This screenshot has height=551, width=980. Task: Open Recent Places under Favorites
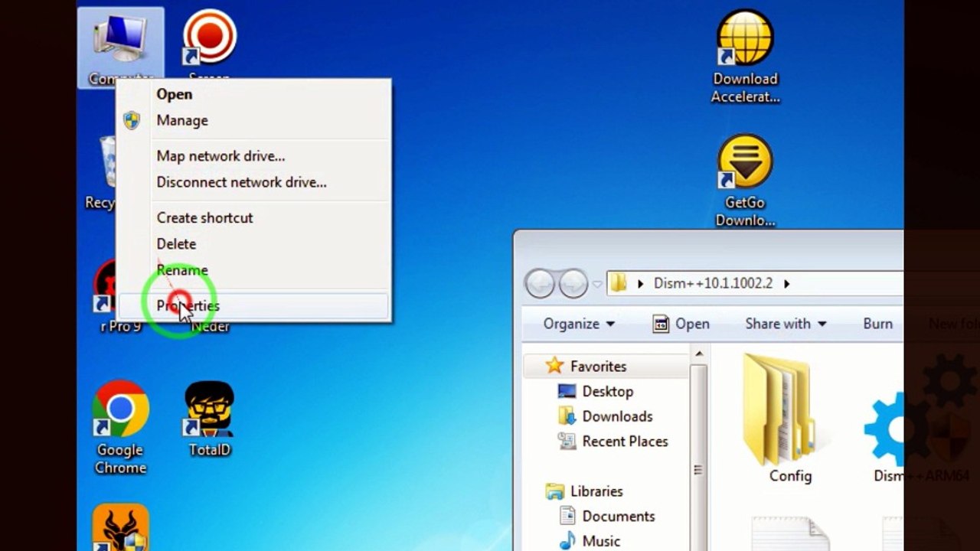613,442
